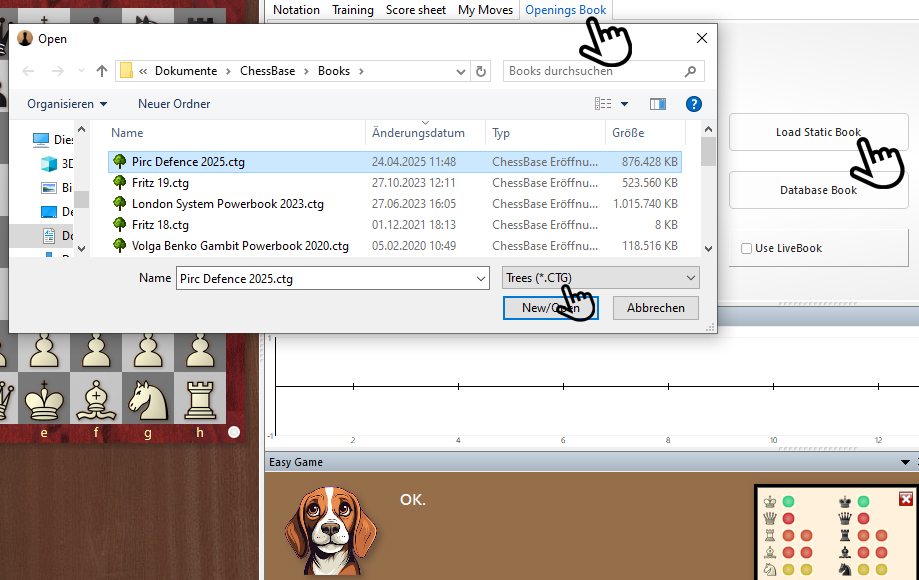Open the Organisieren dropdown menu
919x580 pixels.
tap(67, 104)
